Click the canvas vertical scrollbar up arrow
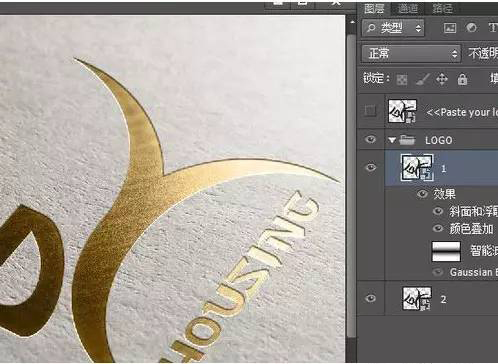Viewport: 498px width, 364px height. pyautogui.click(x=352, y=22)
